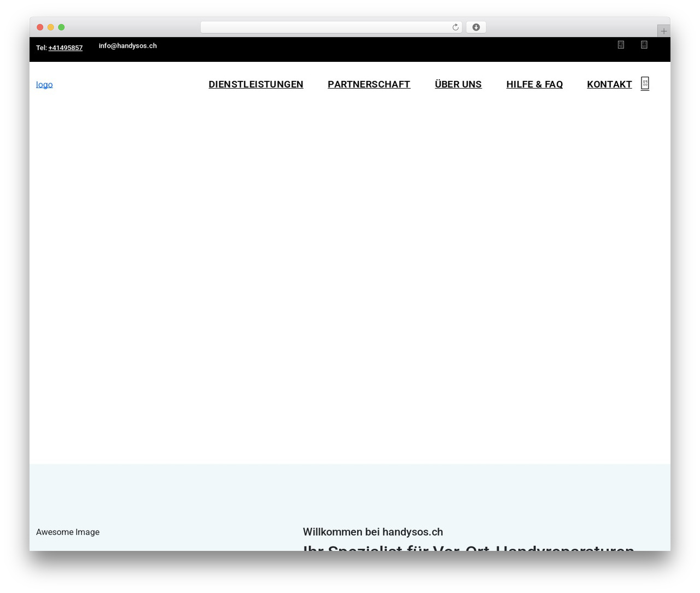Minimize the window with yellow button
Viewport: 700px width, 593px height.
point(51,27)
